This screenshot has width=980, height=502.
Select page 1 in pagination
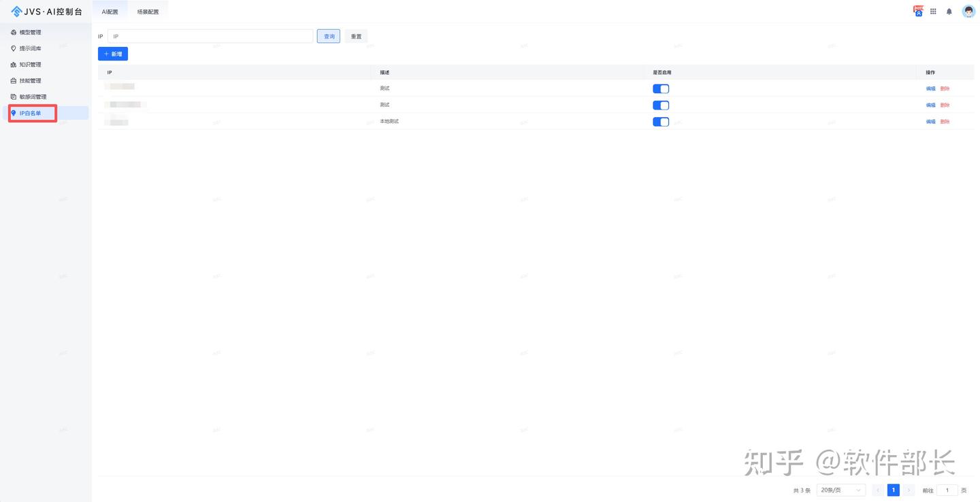click(x=894, y=490)
